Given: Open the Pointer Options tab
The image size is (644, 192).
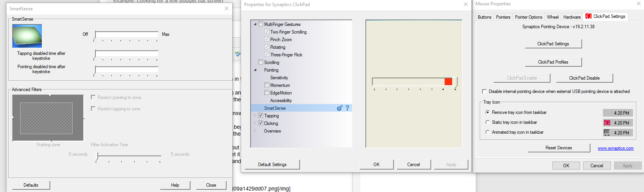Looking at the screenshot, I should [528, 17].
